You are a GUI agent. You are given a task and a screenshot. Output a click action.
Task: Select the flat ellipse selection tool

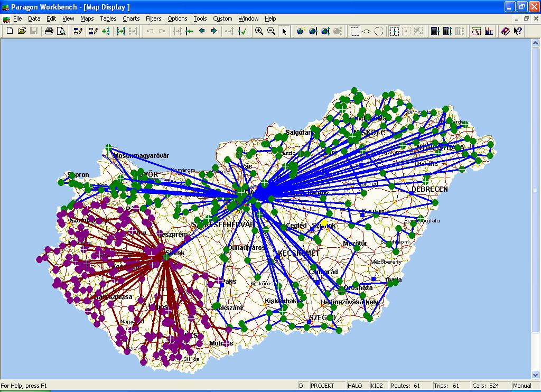point(367,31)
